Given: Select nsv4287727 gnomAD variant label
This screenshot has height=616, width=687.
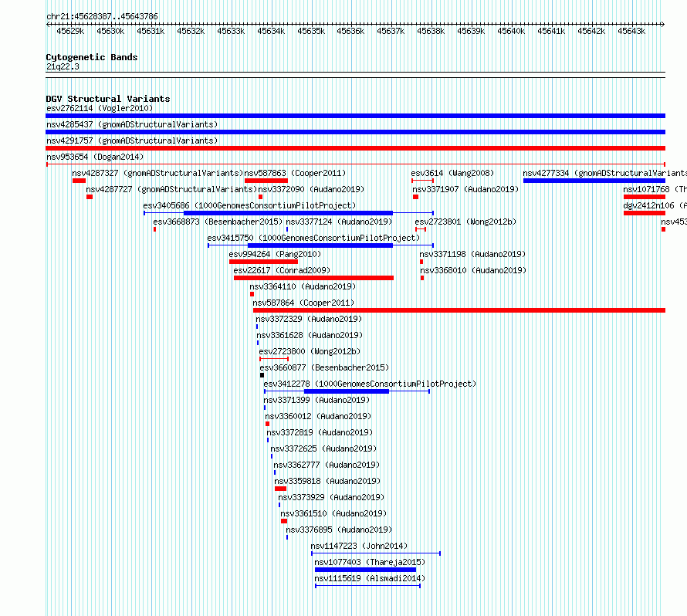Looking at the screenshot, I should coord(171,189).
